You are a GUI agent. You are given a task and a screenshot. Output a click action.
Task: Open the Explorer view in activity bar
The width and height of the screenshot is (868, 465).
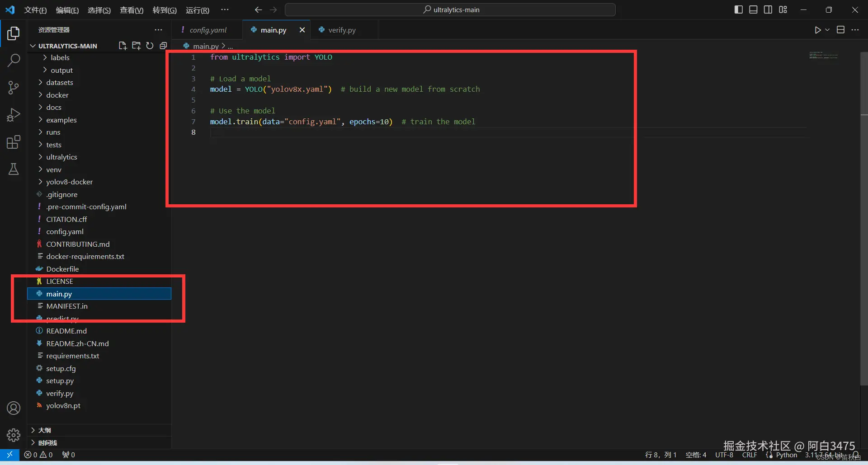pyautogui.click(x=14, y=33)
